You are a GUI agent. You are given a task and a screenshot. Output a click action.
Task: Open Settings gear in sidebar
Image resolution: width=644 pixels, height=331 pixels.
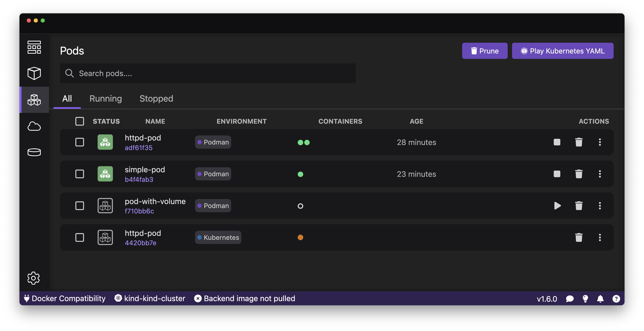[34, 278]
